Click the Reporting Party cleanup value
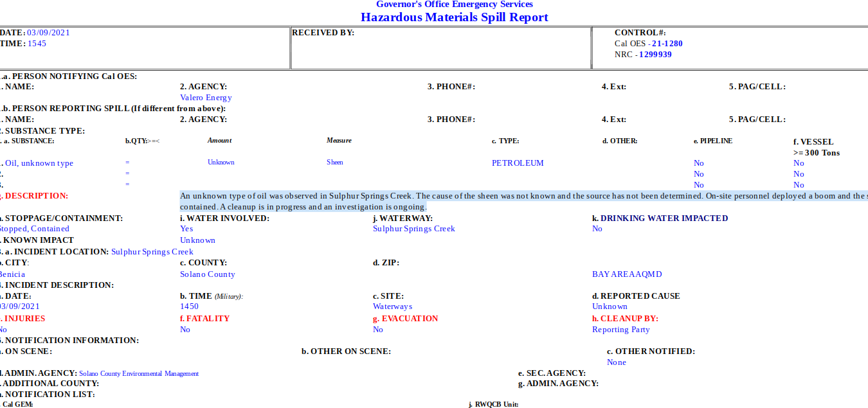 (x=620, y=330)
